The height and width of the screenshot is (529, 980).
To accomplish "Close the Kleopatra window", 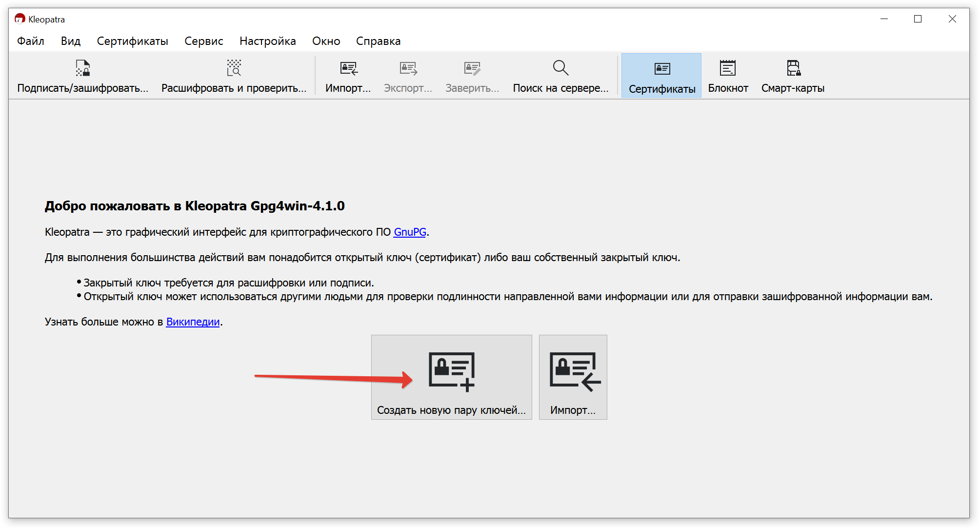I will click(952, 19).
